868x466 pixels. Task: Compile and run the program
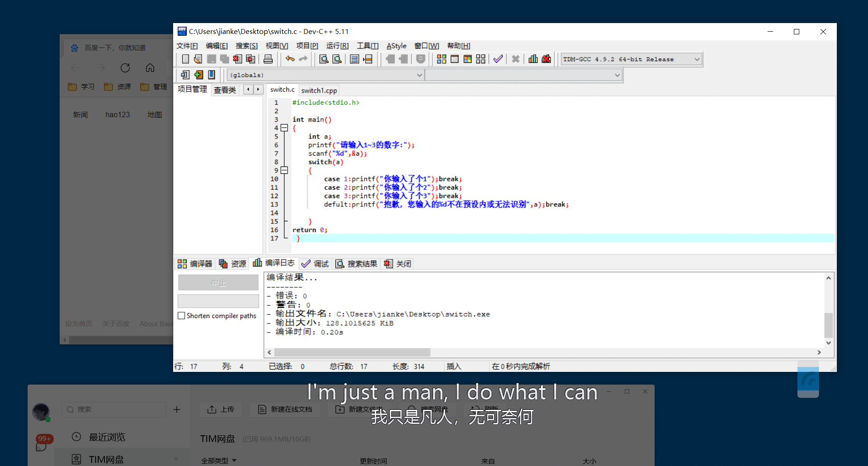[x=468, y=59]
